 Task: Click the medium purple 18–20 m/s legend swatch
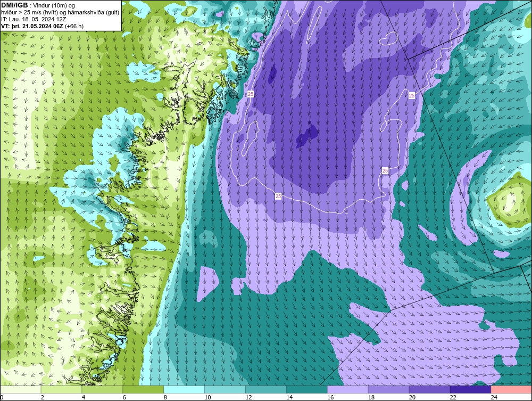(x=389, y=389)
